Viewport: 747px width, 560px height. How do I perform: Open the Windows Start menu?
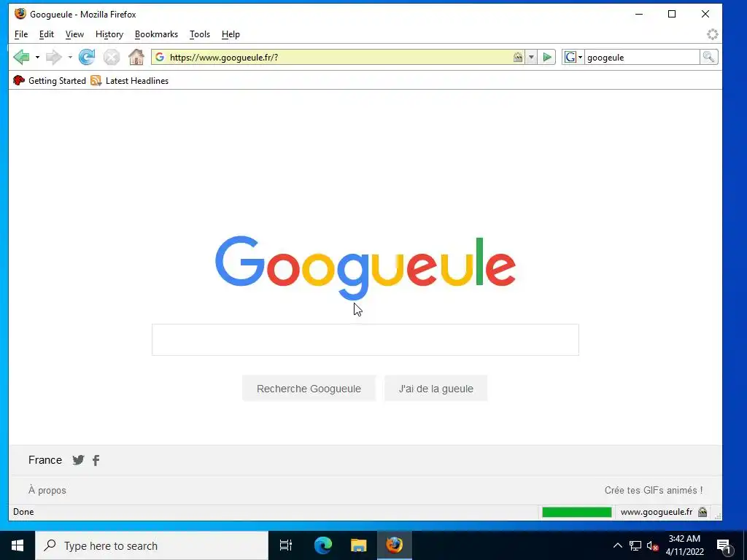click(x=18, y=545)
